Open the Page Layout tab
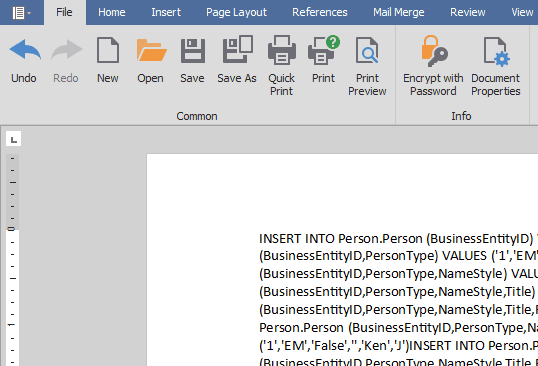Screen dimensions: 538x366 coord(236,12)
